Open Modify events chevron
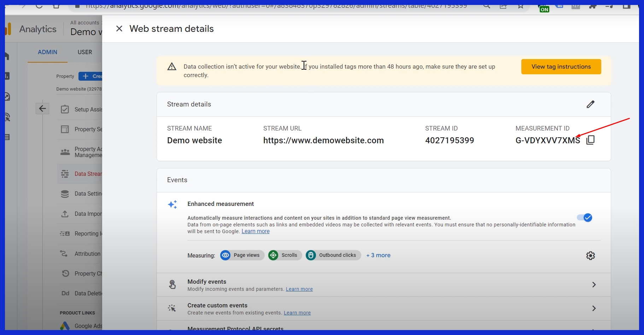This screenshot has width=644, height=335. (x=594, y=285)
